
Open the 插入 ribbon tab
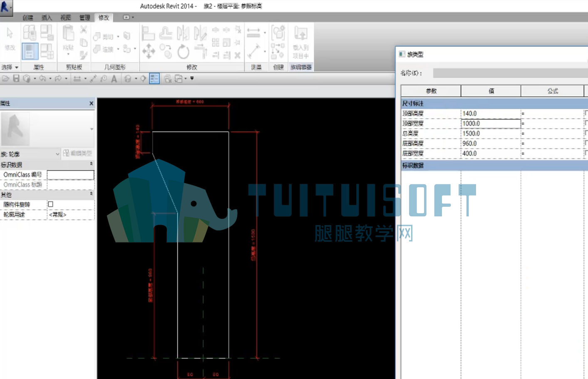coord(47,17)
